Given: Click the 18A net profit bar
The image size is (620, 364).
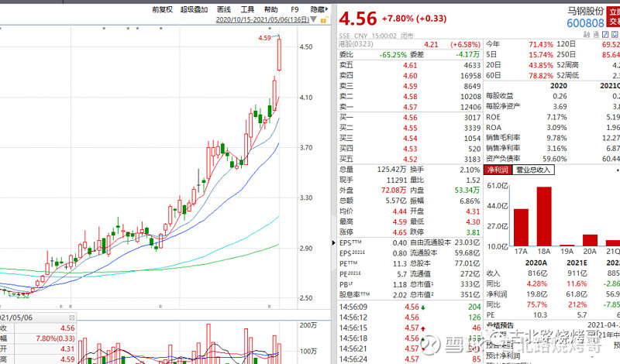Looking at the screenshot, I should pos(544,217).
